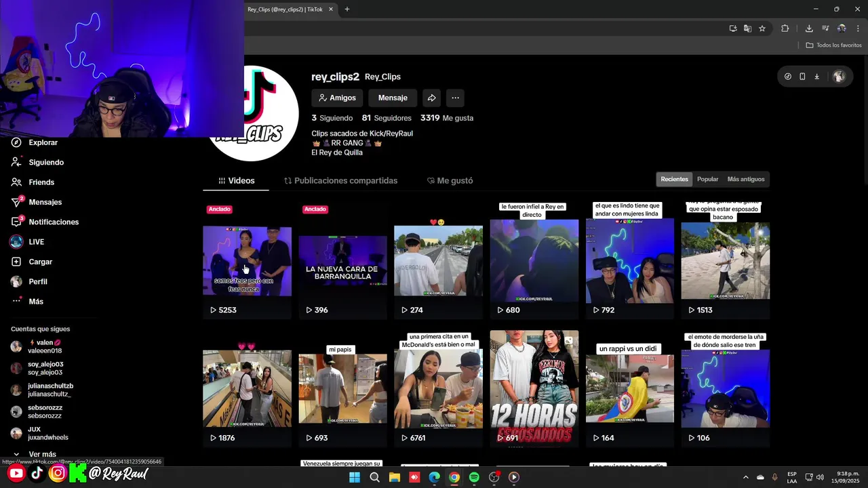Open Chrome downloads icon
This screenshot has height=488, width=868.
tap(809, 28)
